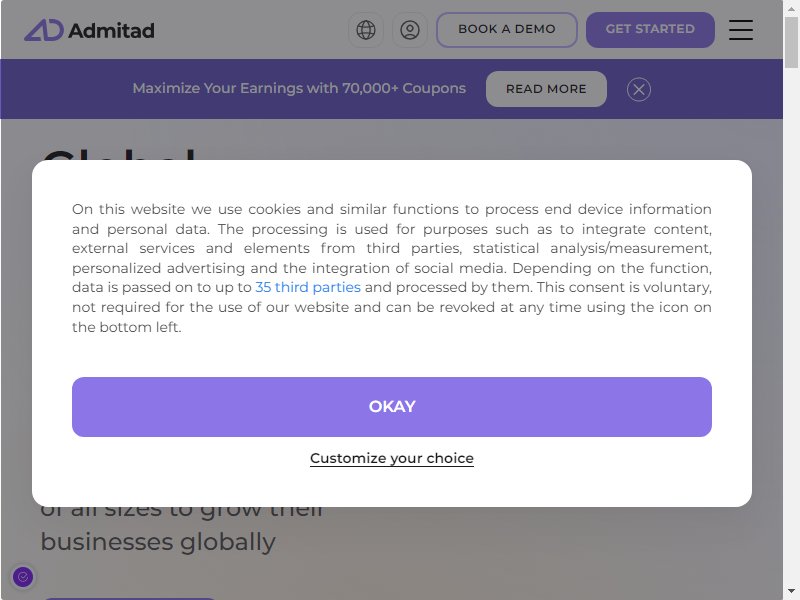Dismiss the coupons banner with X
Viewport: 800px width, 600px height.
639,89
